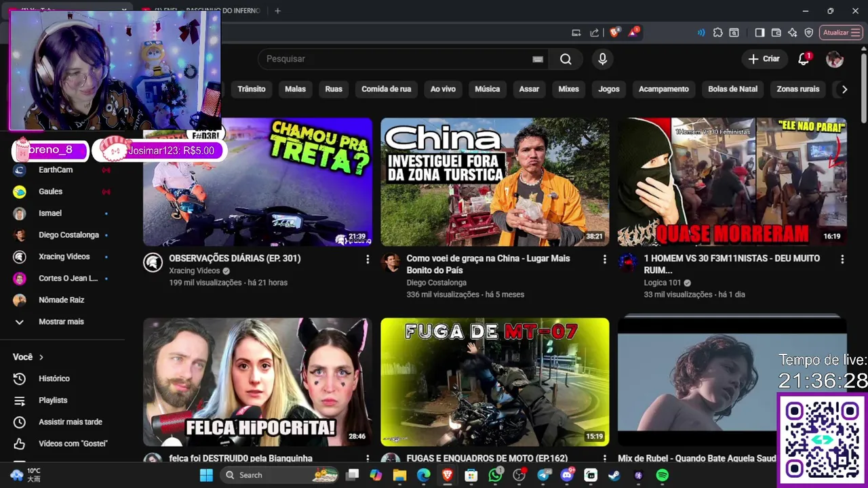The height and width of the screenshot is (488, 868).
Task: Select the Música filter chip
Action: click(x=487, y=89)
